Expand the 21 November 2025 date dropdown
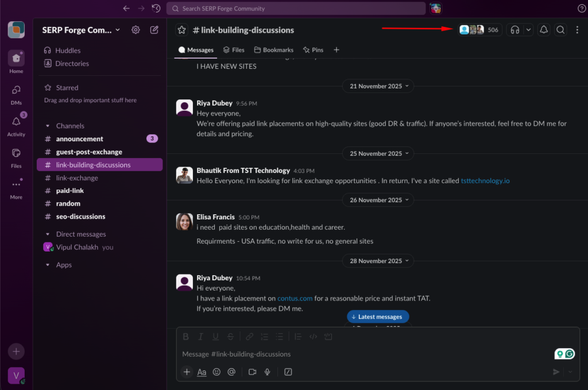Screen dimensions: 588x390 pyautogui.click(x=378, y=86)
